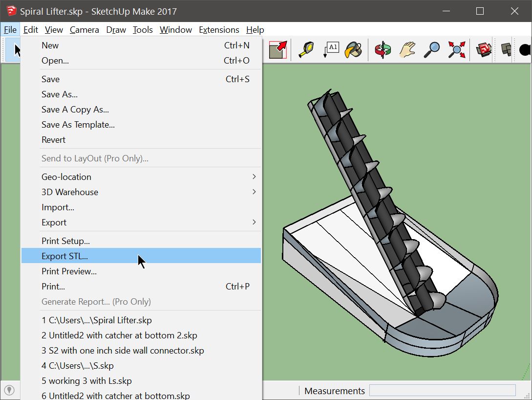The height and width of the screenshot is (400, 532).
Task: Click Save in the File menu
Action: pyautogui.click(x=141, y=79)
